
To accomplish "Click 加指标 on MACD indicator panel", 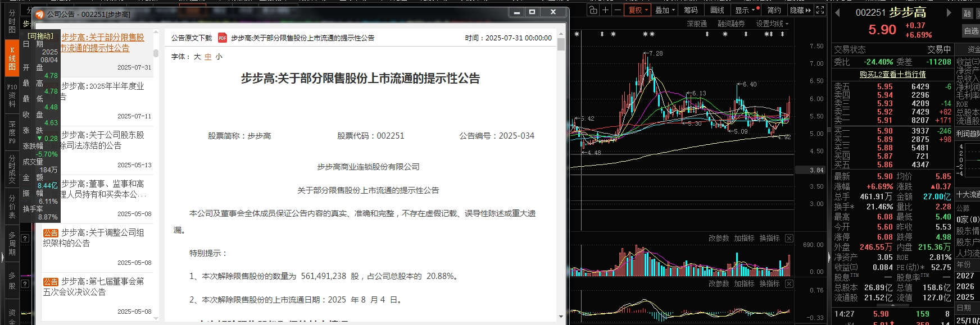I will (744, 284).
